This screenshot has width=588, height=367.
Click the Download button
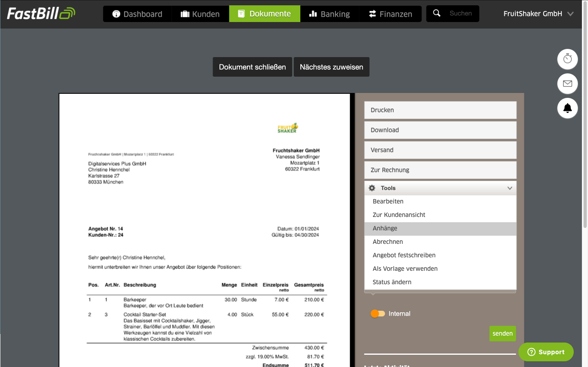point(440,130)
